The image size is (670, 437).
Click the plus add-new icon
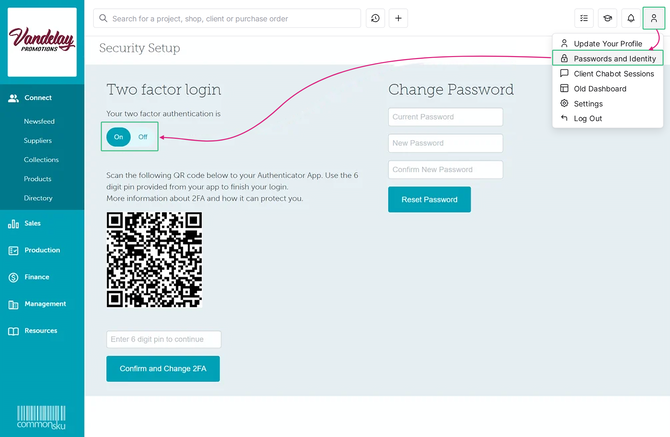(398, 18)
